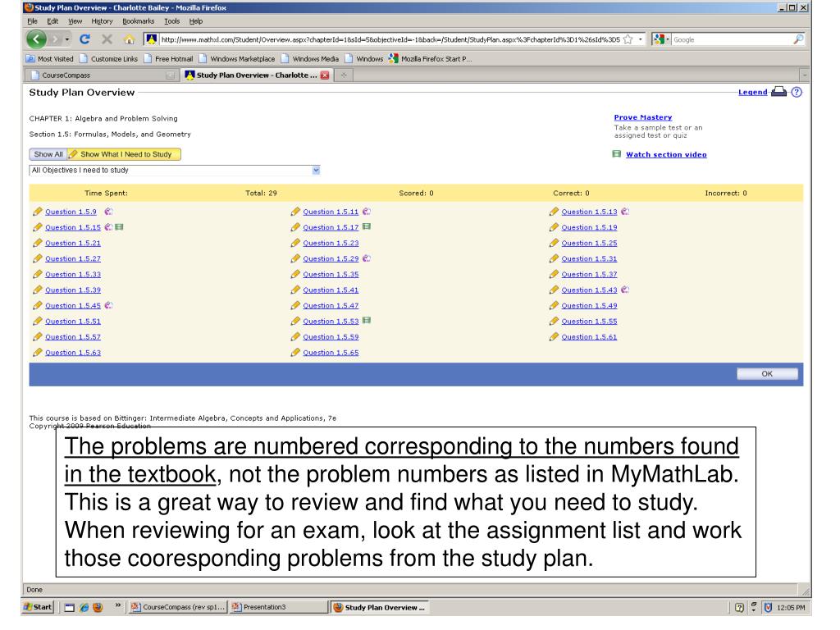Open Question 1.5.21 link
Viewport: 840px width, 630px height.
click(x=73, y=243)
